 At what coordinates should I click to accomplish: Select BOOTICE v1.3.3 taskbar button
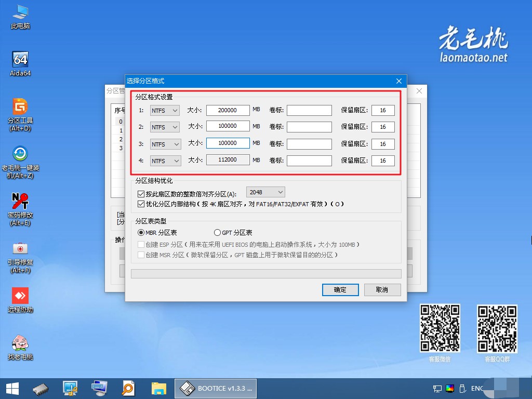[216, 389]
